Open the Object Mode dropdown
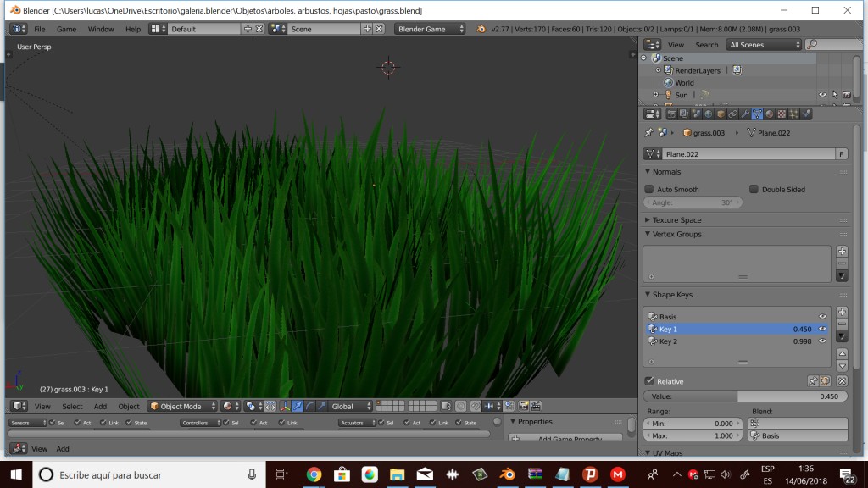The image size is (868, 488). 181,406
